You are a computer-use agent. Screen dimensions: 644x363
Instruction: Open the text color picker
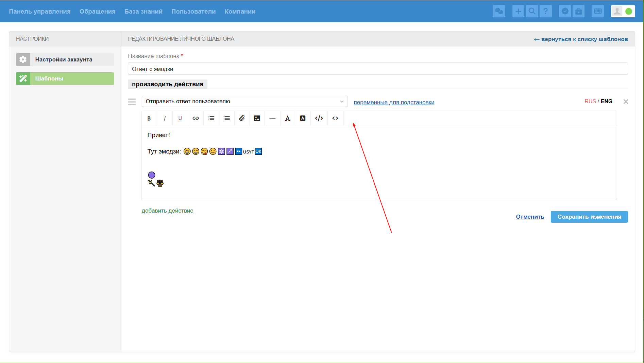point(288,119)
